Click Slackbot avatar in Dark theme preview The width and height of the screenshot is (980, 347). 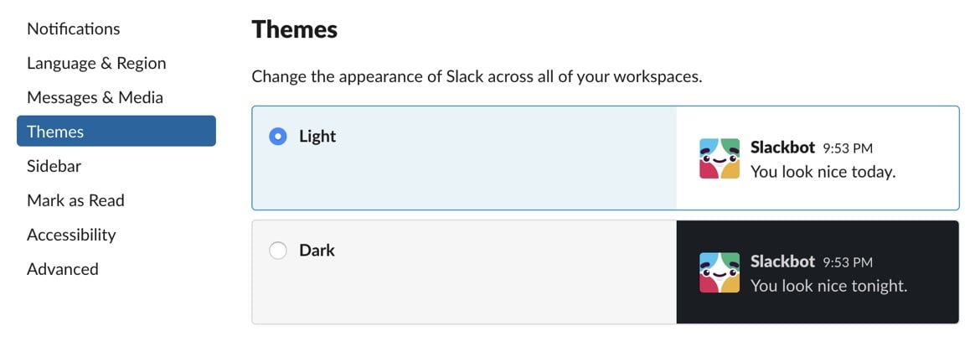tap(720, 272)
